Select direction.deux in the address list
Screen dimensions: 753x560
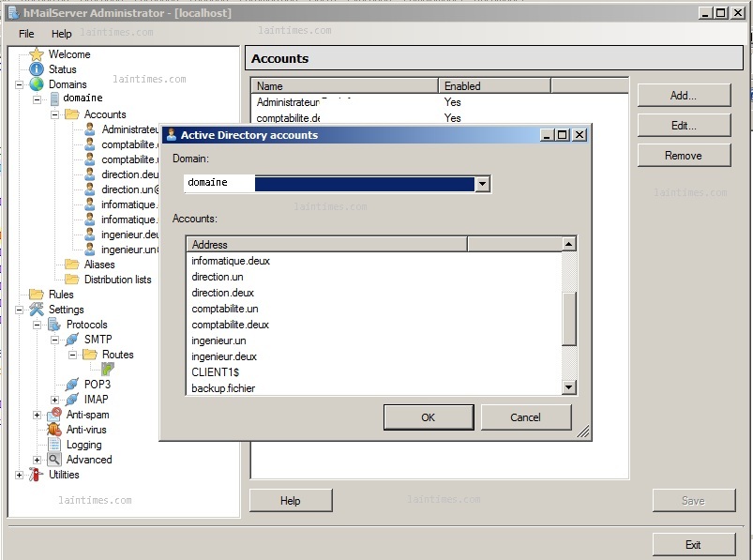(x=222, y=293)
